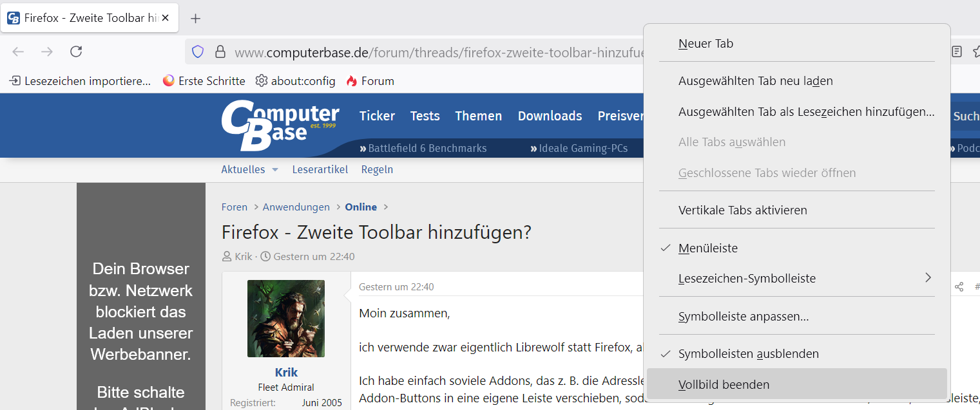Image resolution: width=980 pixels, height=410 pixels.
Task: Click the back navigation arrow
Action: tap(18, 51)
